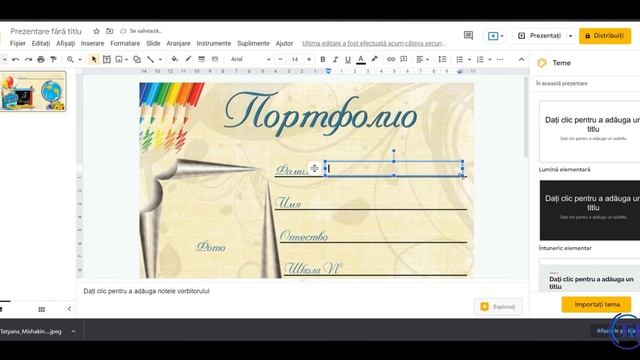Open the Aranjare menu
The width and height of the screenshot is (640, 360).
[178, 43]
